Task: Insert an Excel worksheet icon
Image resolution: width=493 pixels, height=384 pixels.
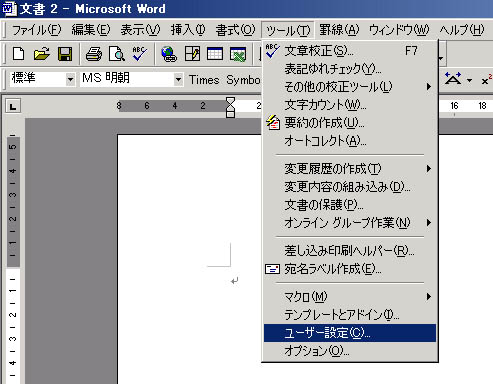Action: pos(238,54)
